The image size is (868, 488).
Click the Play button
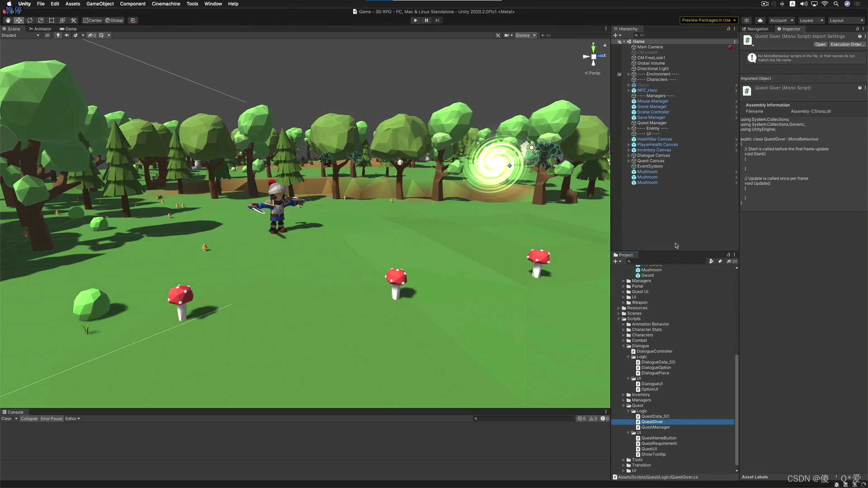pos(415,20)
